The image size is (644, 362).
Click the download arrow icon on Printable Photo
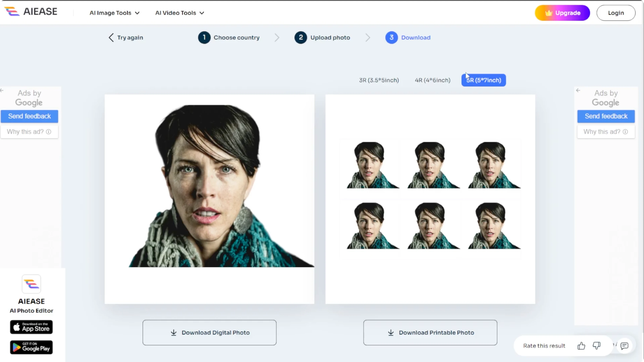coord(391,332)
